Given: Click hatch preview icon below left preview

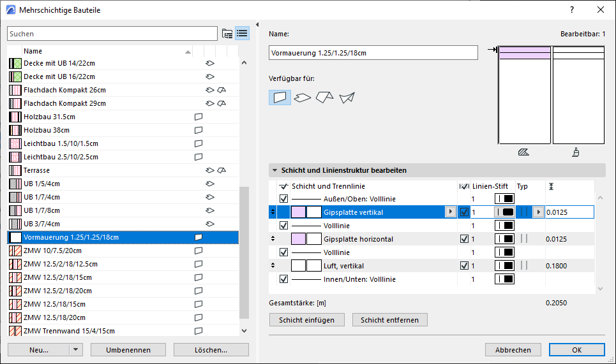Looking at the screenshot, I should pos(524,153).
